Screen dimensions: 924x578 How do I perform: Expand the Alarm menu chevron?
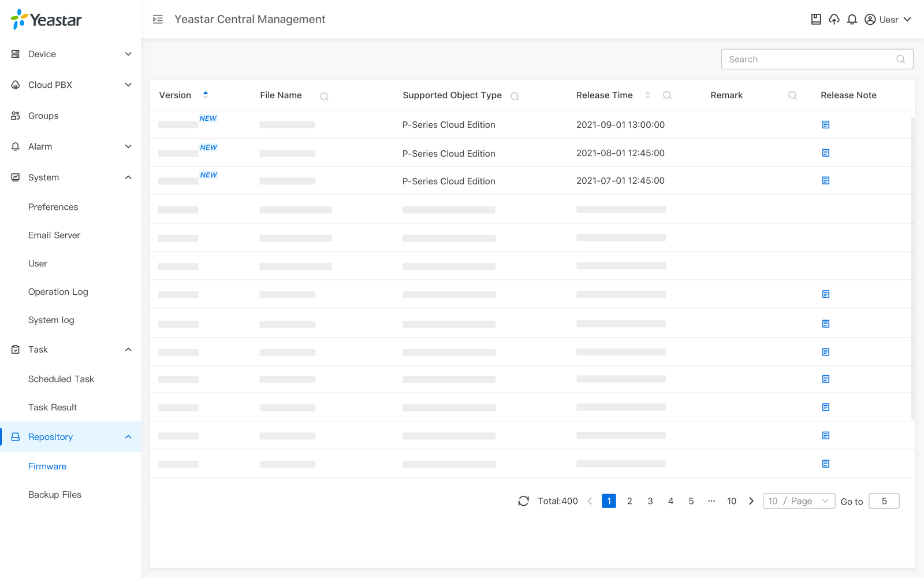[128, 146]
